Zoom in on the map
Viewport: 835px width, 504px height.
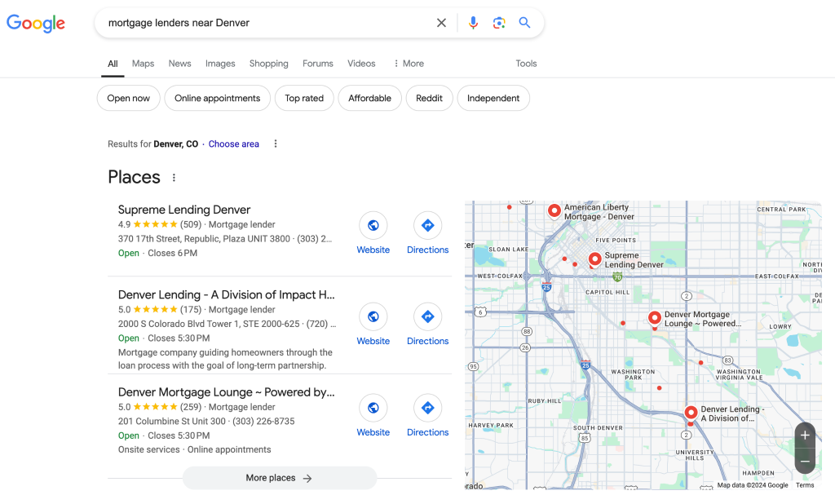coord(804,435)
